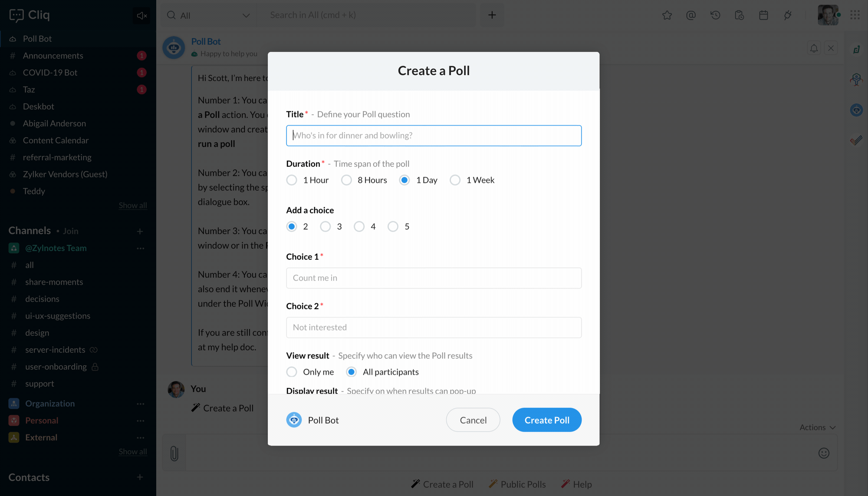Mute sound via the speaker icon

tap(141, 16)
